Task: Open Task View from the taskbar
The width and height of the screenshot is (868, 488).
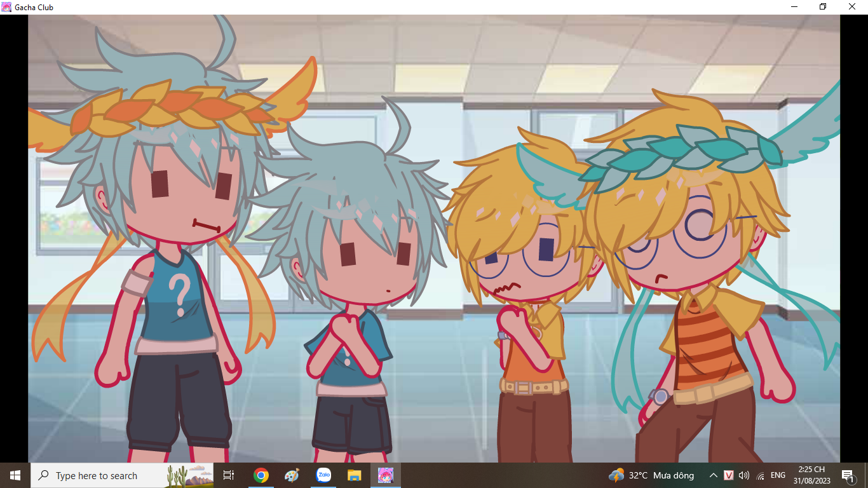Action: click(229, 475)
